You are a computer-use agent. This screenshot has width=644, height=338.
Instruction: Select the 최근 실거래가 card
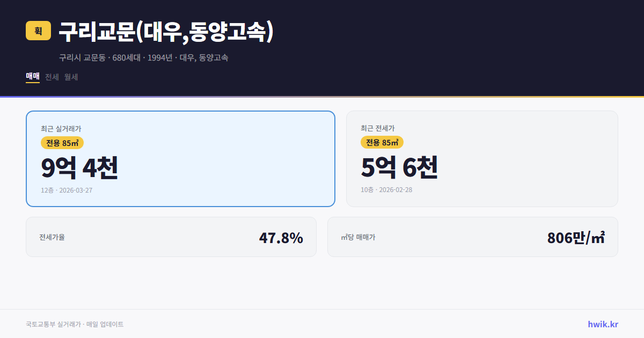[180, 158]
